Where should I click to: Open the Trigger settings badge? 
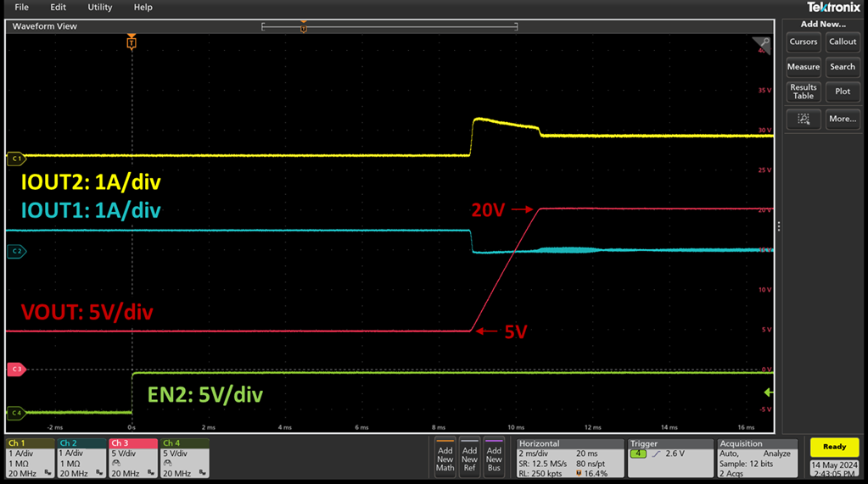click(669, 457)
